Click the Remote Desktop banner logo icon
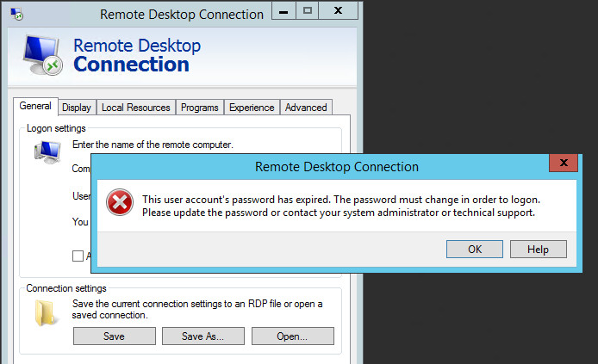 click(x=40, y=57)
